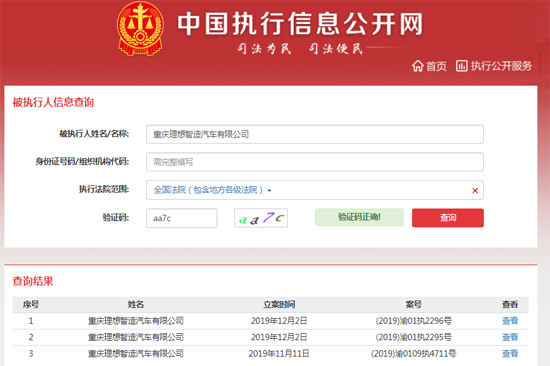Focus the 被执行人姓名/名称 input field
This screenshot has height=366, width=550.
click(315, 134)
